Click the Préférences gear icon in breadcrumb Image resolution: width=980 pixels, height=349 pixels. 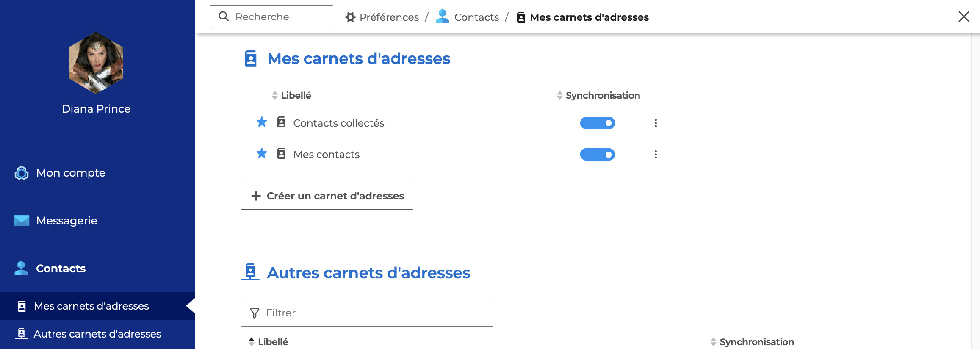click(350, 17)
